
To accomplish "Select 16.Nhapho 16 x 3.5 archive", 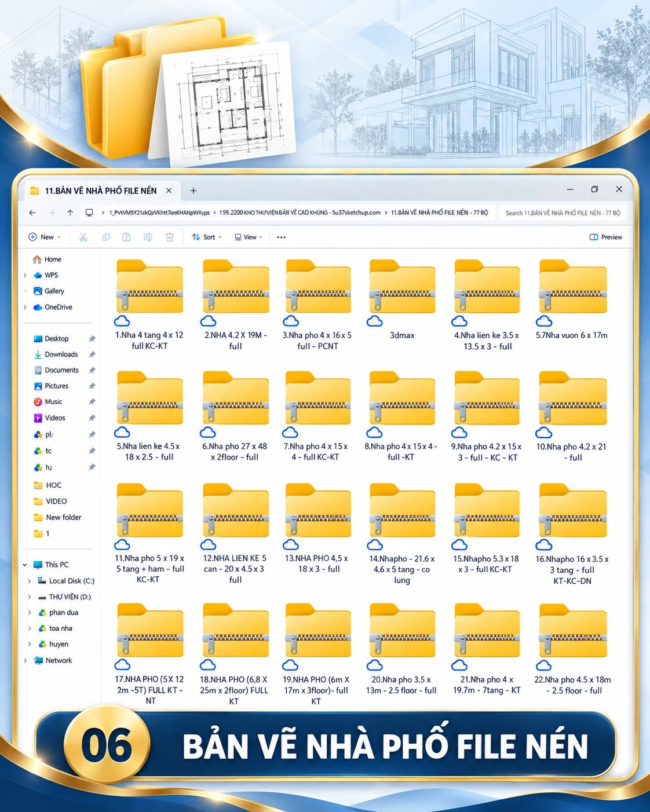I will point(572,535).
